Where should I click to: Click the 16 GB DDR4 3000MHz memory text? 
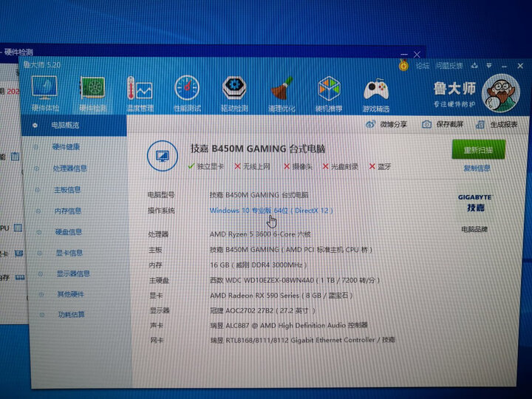click(258, 265)
